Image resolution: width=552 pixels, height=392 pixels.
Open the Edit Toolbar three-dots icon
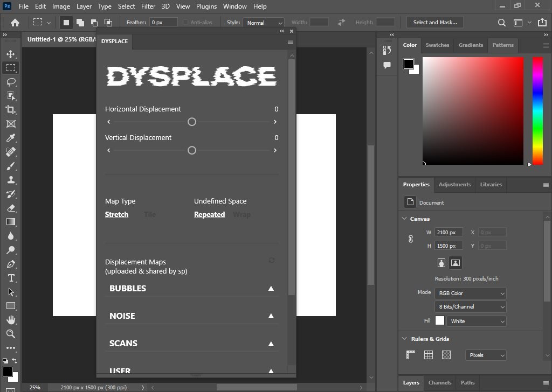point(11,348)
